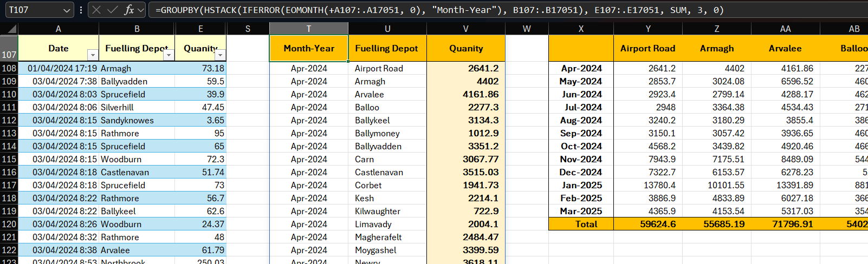This screenshot has width=868, height=264.
Task: Select Arvalee total 71796.91
Action: (x=785, y=224)
